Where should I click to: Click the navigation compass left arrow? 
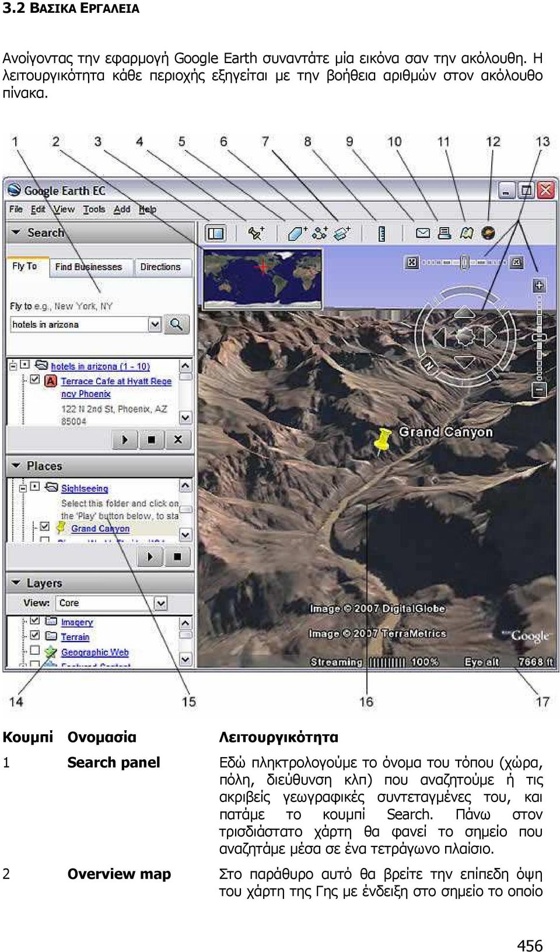(x=439, y=337)
